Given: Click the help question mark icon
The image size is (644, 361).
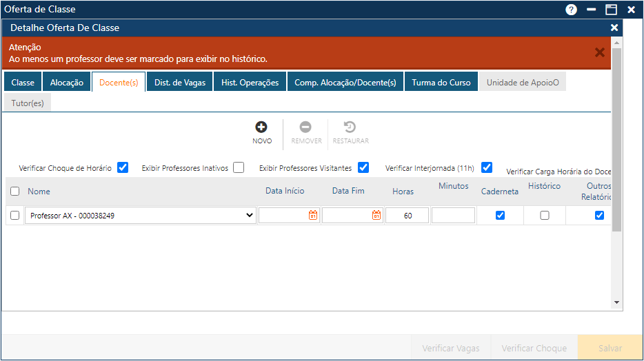Looking at the screenshot, I should tap(571, 10).
